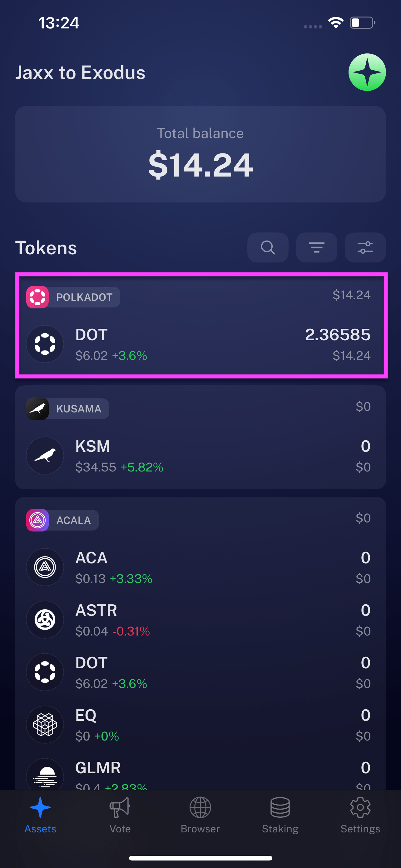Open the Browser tab
Image resolution: width=401 pixels, height=868 pixels.
click(200, 814)
